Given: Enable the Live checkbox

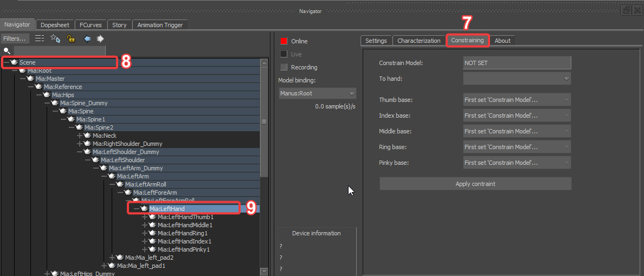Looking at the screenshot, I should (x=284, y=54).
